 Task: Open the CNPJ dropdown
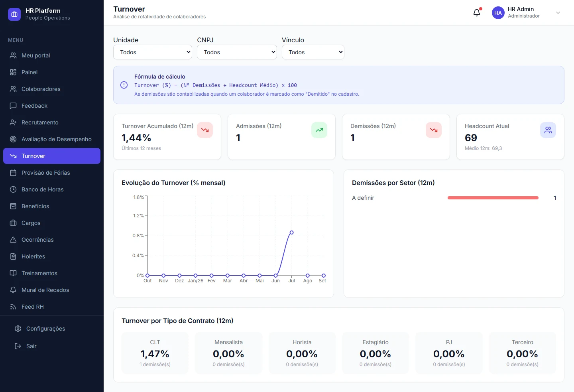(x=237, y=52)
